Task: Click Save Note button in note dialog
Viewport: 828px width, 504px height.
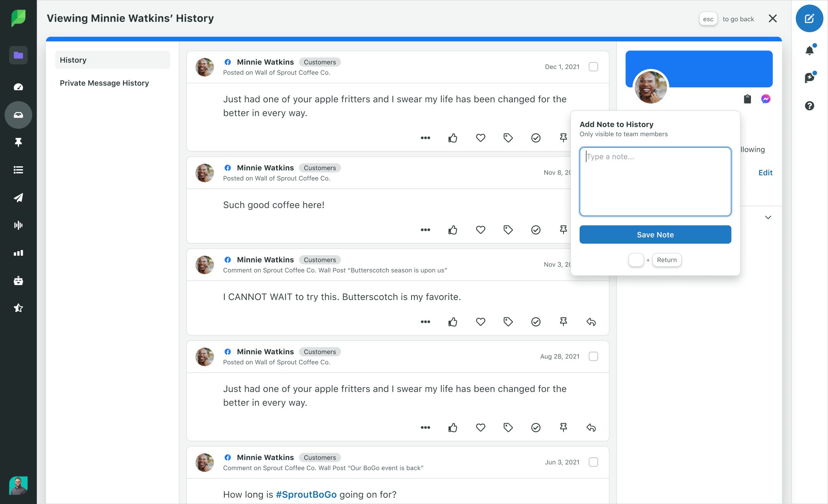Action: (x=655, y=235)
